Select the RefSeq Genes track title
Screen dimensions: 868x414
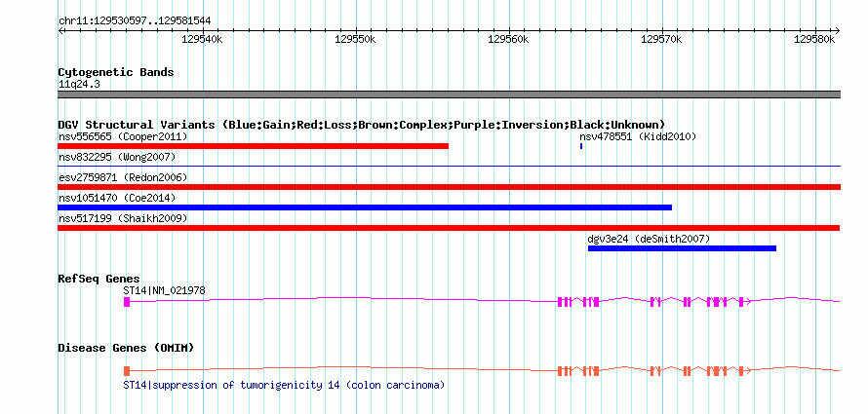coord(99,279)
